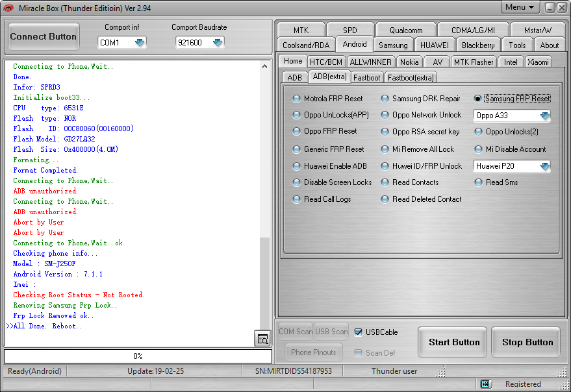Click the 0% progress bar
The height and width of the screenshot is (392, 571).
(x=138, y=356)
